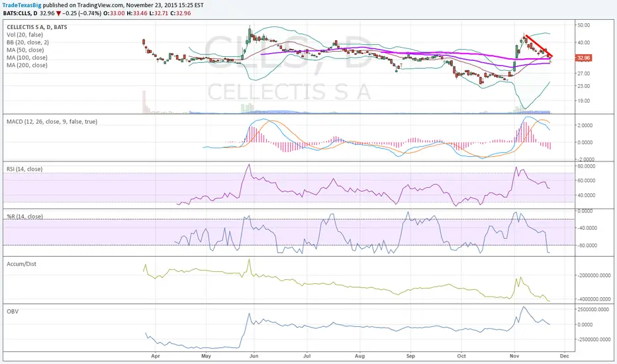Viewport: 617px width, 364px height.
Task: Click the -2500000.0000 OBV axis label
Action: click(594, 340)
